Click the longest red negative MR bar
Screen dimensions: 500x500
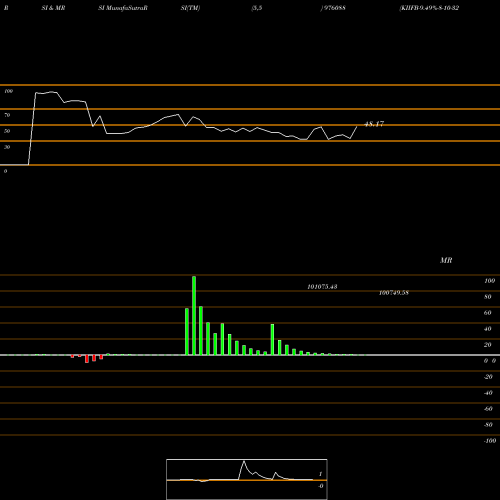click(87, 359)
